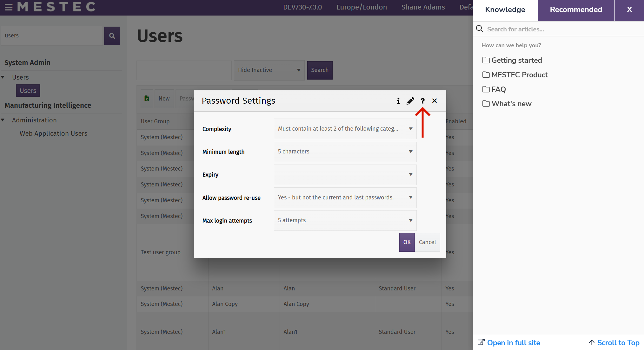Open the What's new folder
The height and width of the screenshot is (350, 644).
pyautogui.click(x=511, y=104)
